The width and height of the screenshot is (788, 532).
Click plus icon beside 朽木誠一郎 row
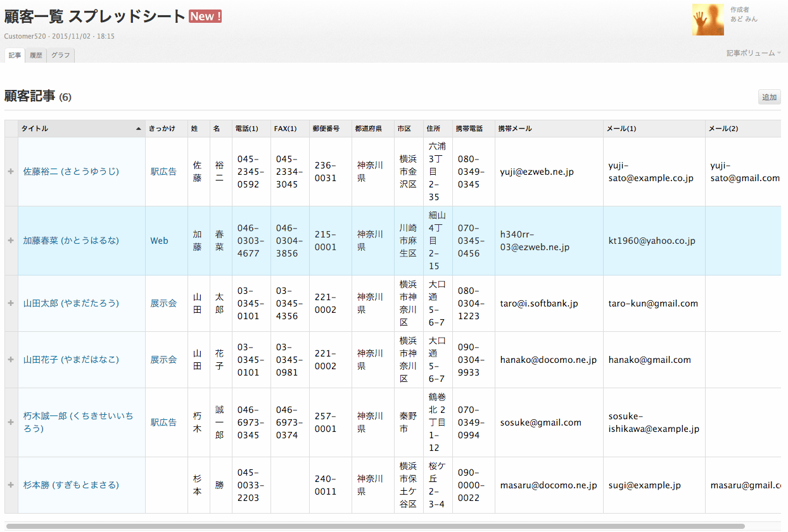[x=11, y=422]
